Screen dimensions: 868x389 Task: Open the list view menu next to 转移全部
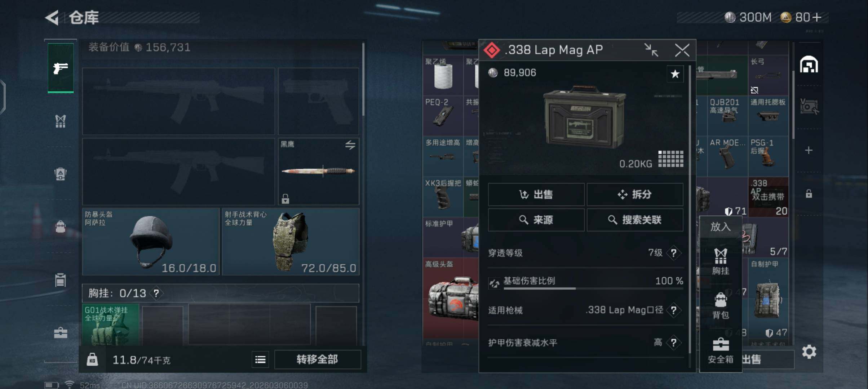(260, 359)
